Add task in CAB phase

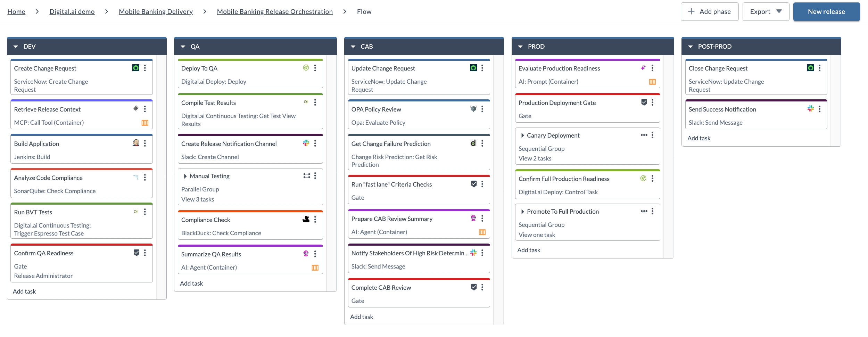tap(362, 317)
